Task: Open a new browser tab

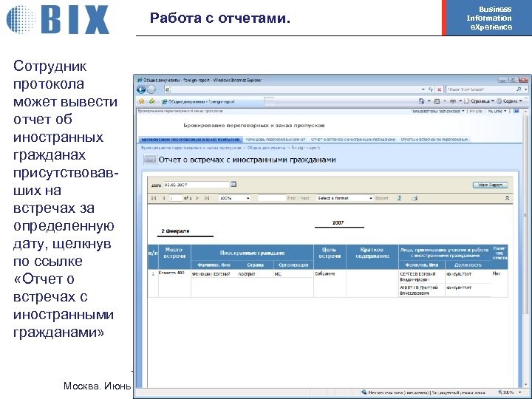Action: (269, 101)
